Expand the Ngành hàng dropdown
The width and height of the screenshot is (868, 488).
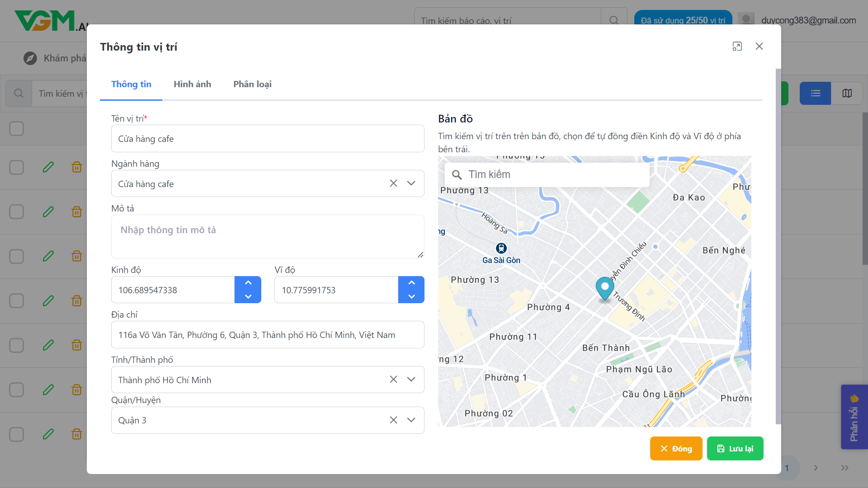(411, 183)
